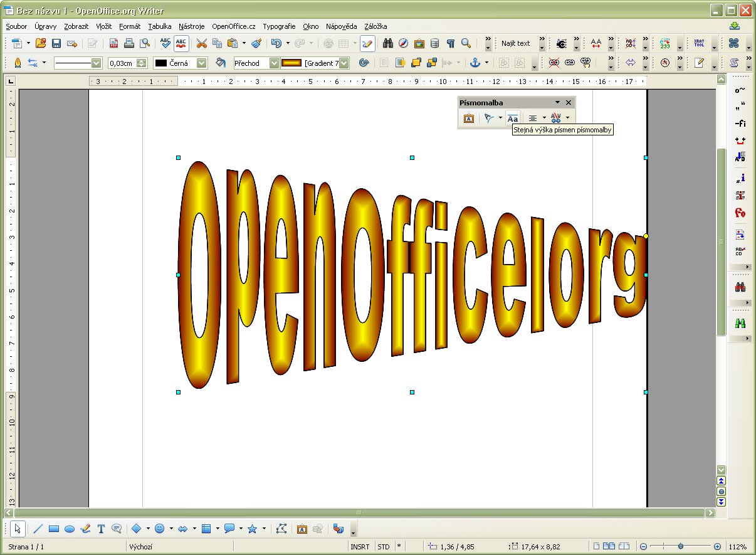Toggle same letter heights for Fontwork

point(513,118)
